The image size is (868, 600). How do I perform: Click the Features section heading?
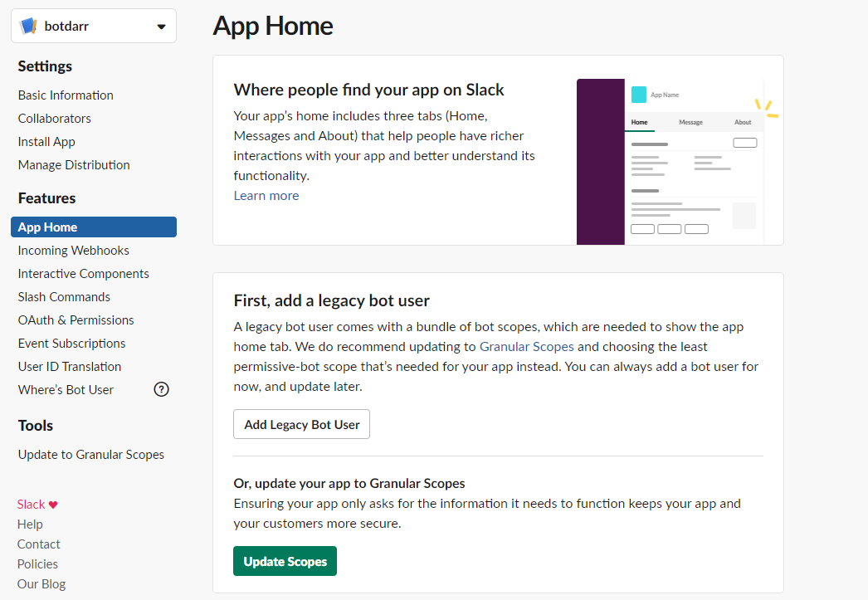(46, 198)
